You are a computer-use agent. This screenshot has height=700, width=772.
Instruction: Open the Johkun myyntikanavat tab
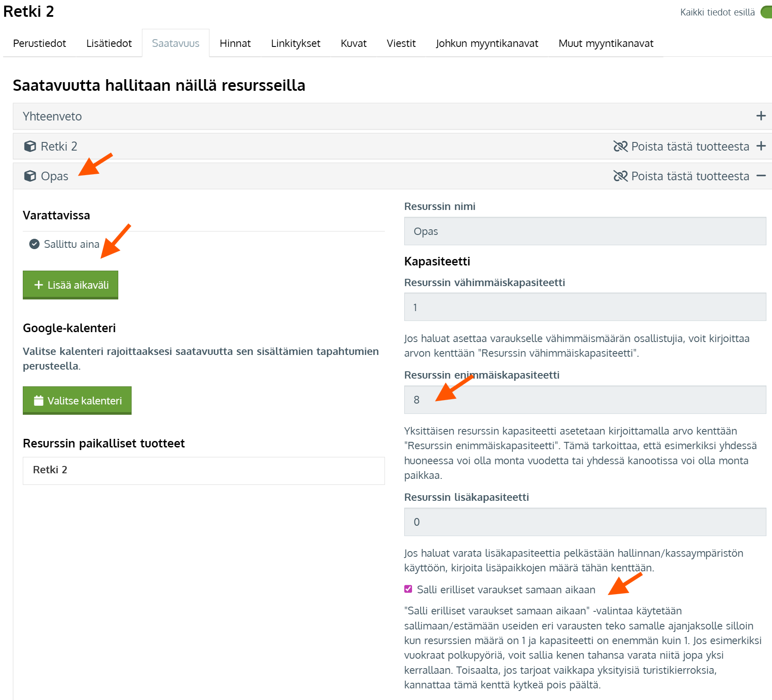(487, 43)
